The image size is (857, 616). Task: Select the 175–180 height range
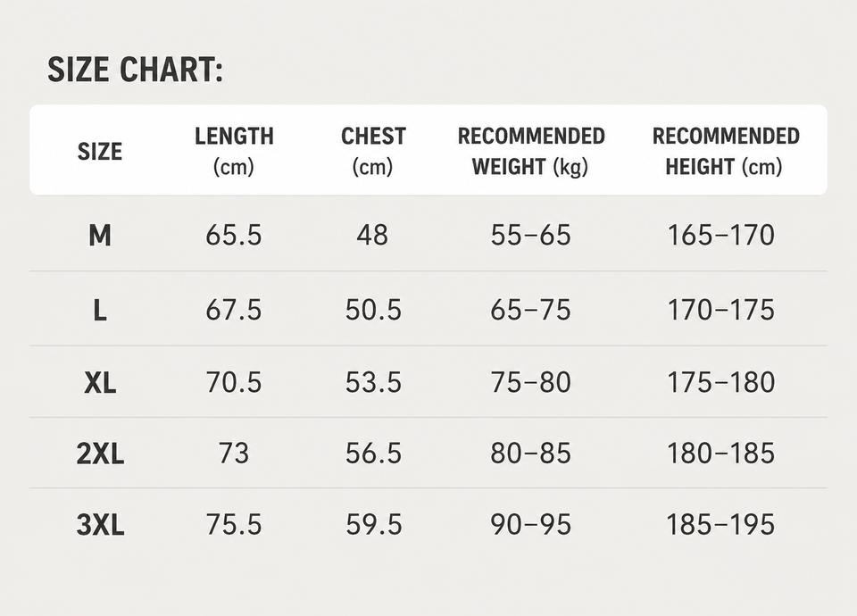click(x=721, y=382)
